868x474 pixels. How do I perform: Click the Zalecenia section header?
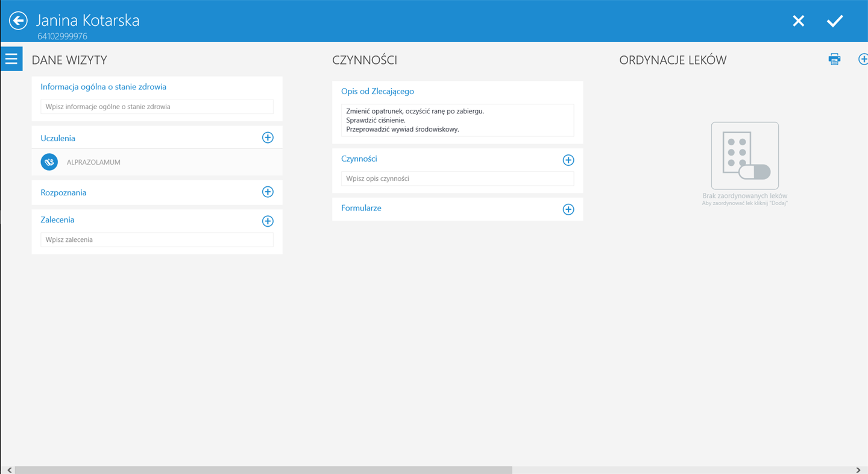coord(57,220)
